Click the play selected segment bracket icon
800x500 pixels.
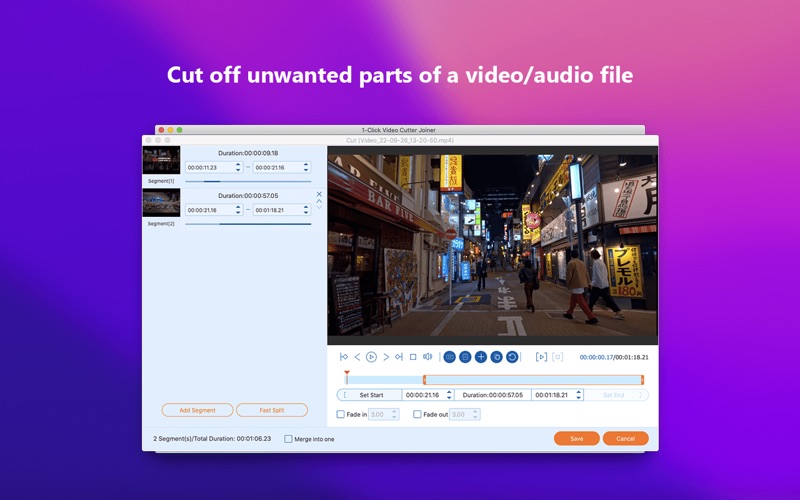point(541,357)
